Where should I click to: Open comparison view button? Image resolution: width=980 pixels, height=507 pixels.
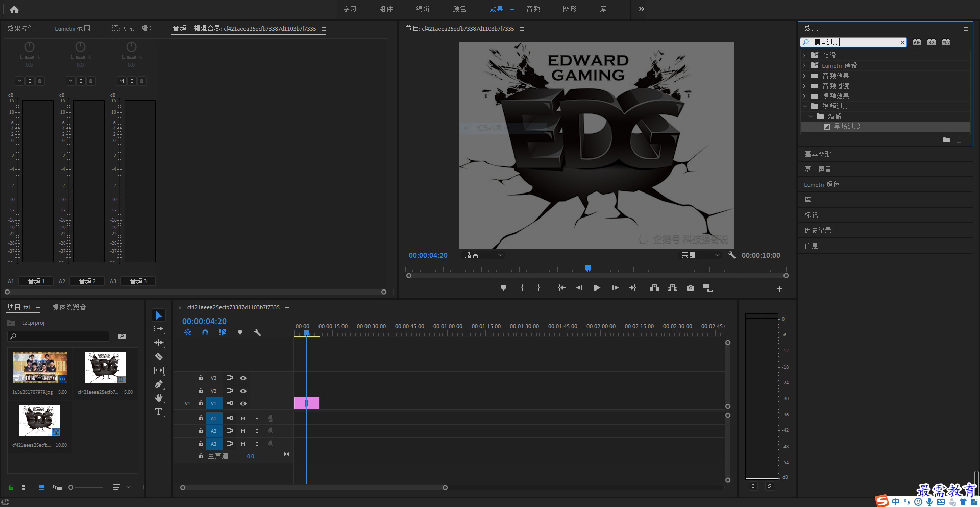coord(708,288)
